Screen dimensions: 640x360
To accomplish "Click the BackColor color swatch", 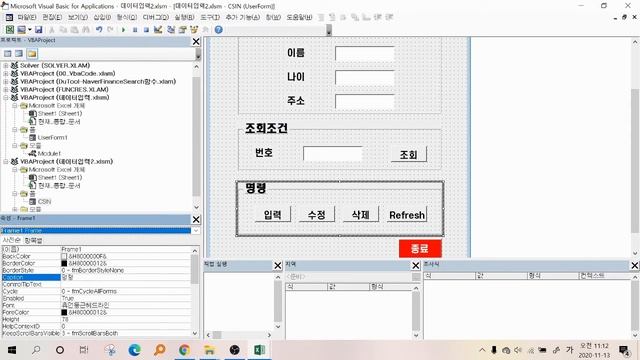I will coord(64,256).
